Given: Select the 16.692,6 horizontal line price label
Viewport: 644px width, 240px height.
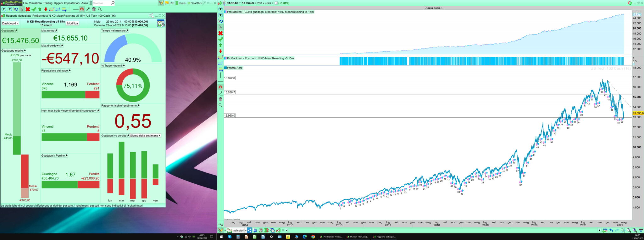Looking at the screenshot, I should (230, 78).
